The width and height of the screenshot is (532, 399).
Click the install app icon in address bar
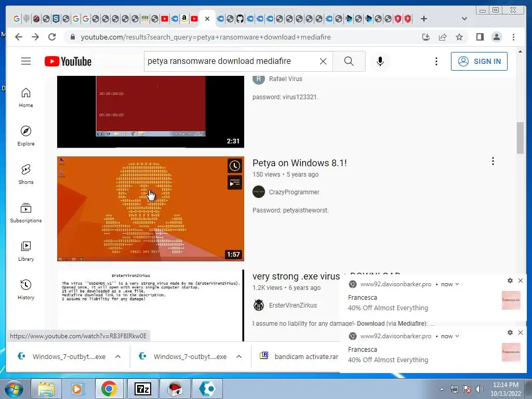coord(426,37)
